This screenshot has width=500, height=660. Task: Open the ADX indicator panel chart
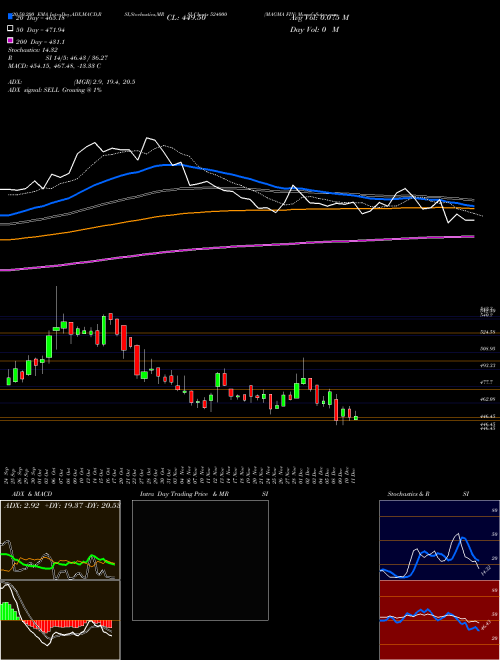coord(60,540)
